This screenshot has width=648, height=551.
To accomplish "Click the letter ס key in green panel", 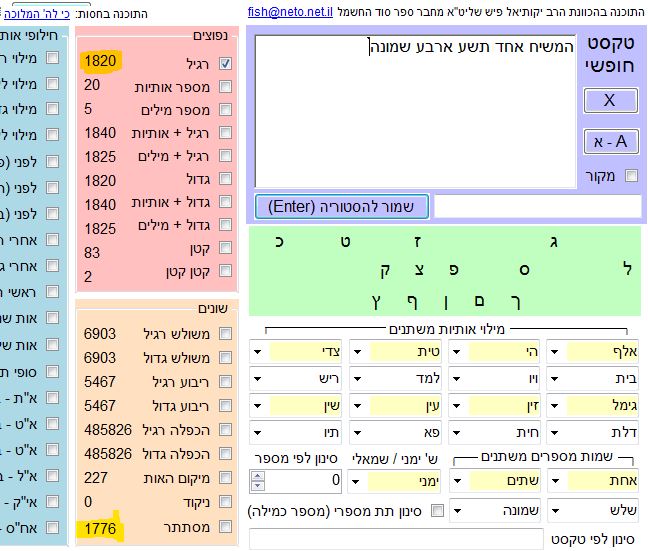I will (523, 269).
